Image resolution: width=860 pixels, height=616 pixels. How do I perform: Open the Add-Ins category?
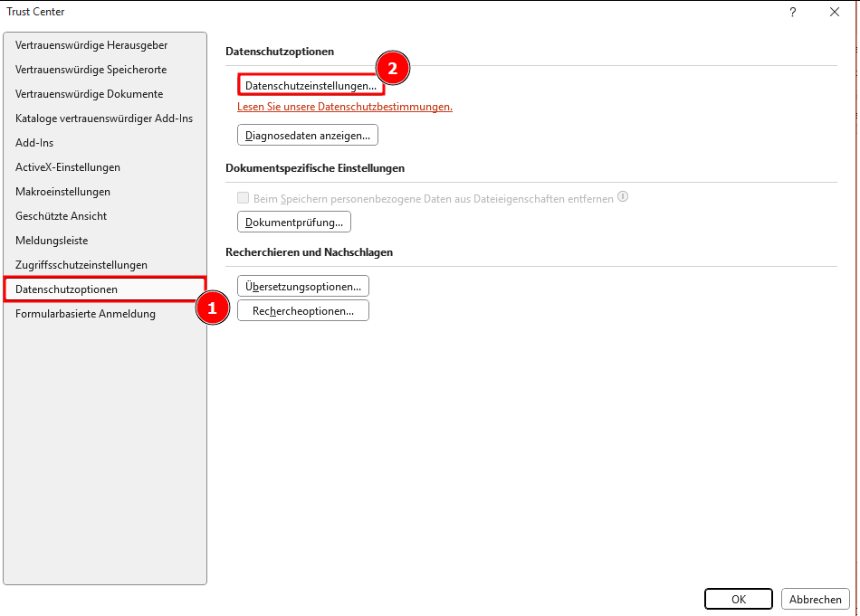point(34,143)
